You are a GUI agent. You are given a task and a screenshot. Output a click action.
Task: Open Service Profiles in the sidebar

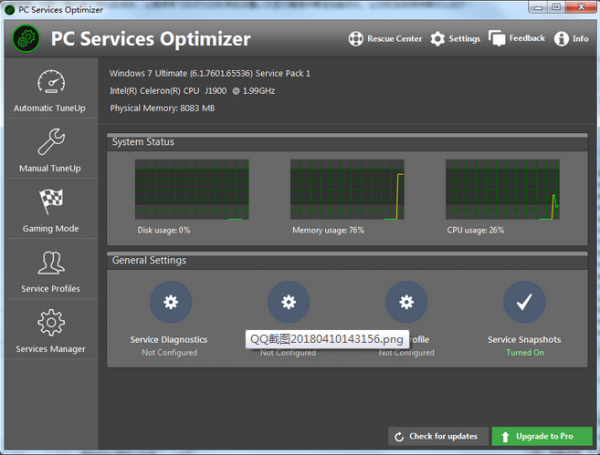pyautogui.click(x=51, y=270)
